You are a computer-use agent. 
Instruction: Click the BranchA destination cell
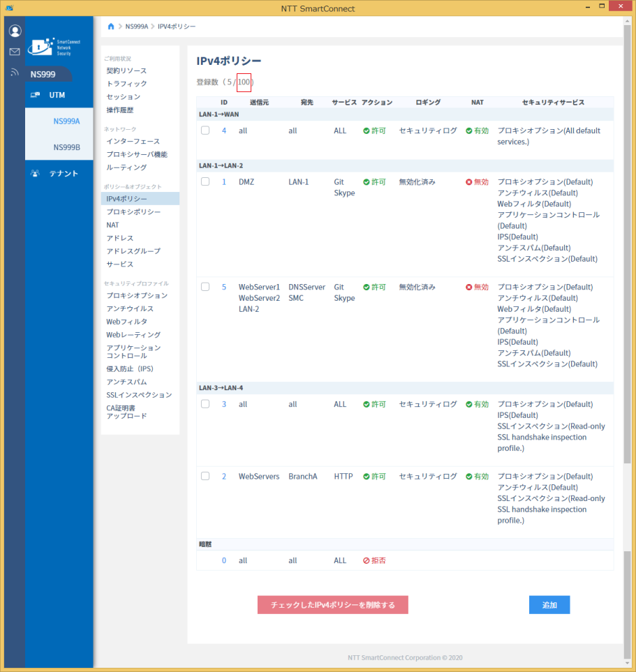coord(303,477)
